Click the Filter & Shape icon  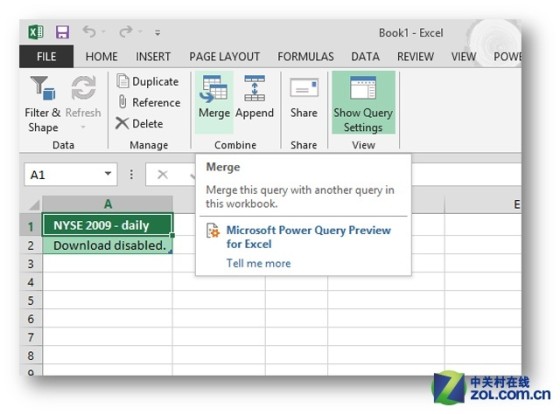click(x=43, y=88)
